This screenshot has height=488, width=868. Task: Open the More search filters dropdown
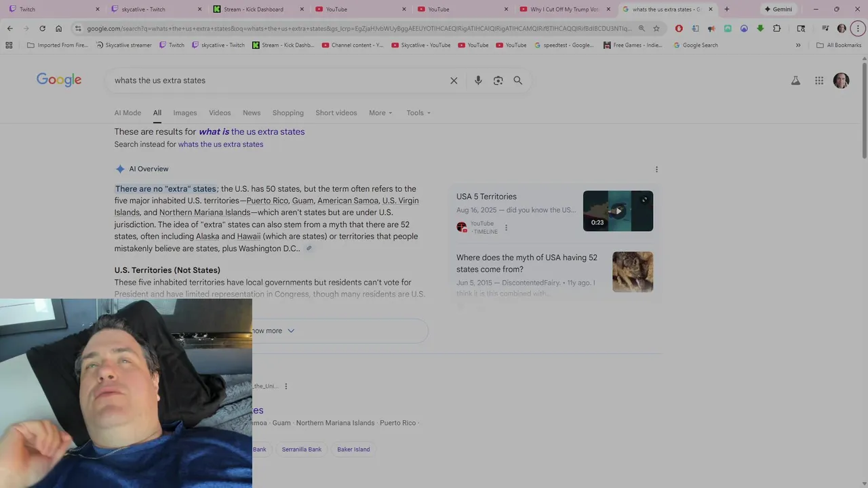click(380, 113)
